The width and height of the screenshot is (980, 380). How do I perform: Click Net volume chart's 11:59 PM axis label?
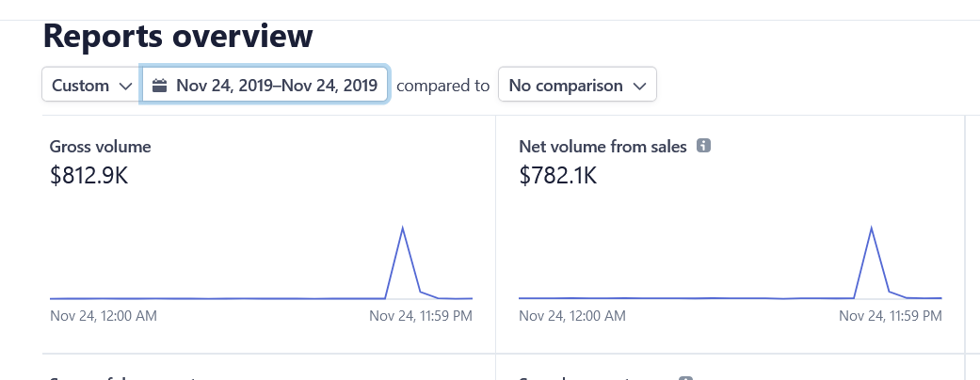pyautogui.click(x=890, y=316)
